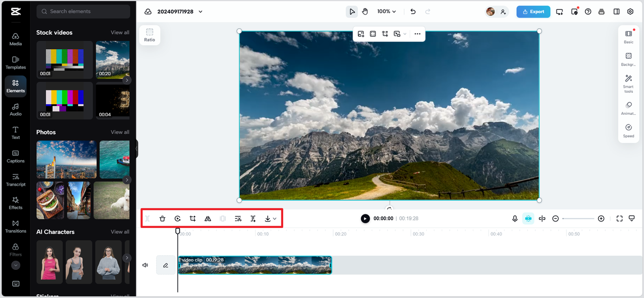Open the Background panel

pyautogui.click(x=628, y=59)
